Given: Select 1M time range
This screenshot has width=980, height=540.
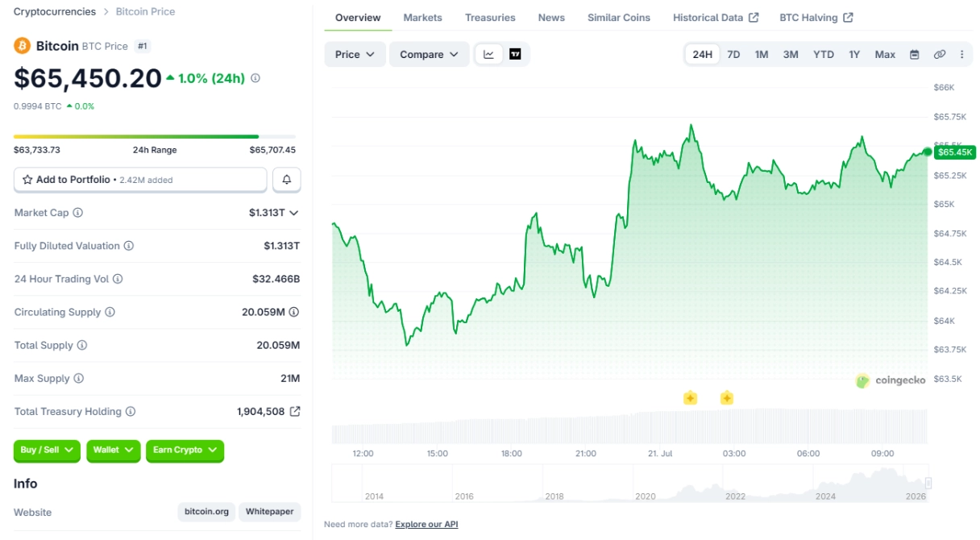Looking at the screenshot, I should [762, 54].
